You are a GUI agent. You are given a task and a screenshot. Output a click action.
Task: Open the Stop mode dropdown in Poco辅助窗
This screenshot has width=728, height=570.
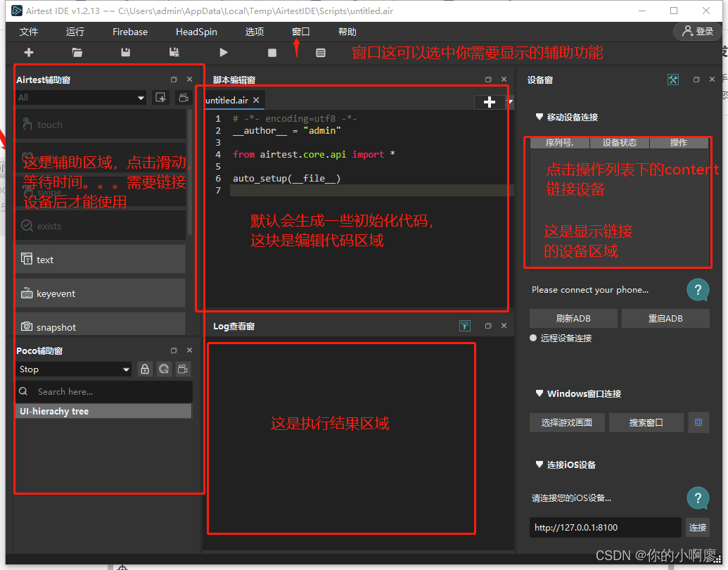pos(73,369)
